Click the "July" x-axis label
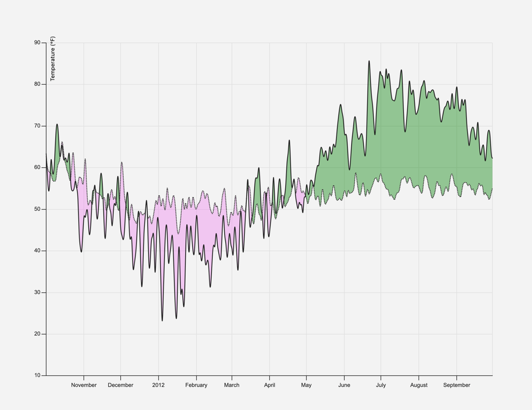This screenshot has height=410, width=532. [x=381, y=385]
